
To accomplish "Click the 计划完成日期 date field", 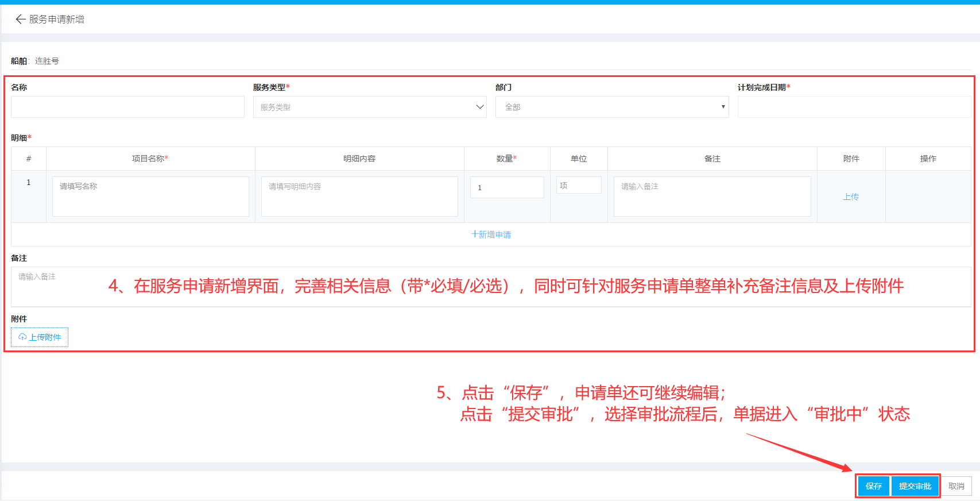I will (x=854, y=107).
